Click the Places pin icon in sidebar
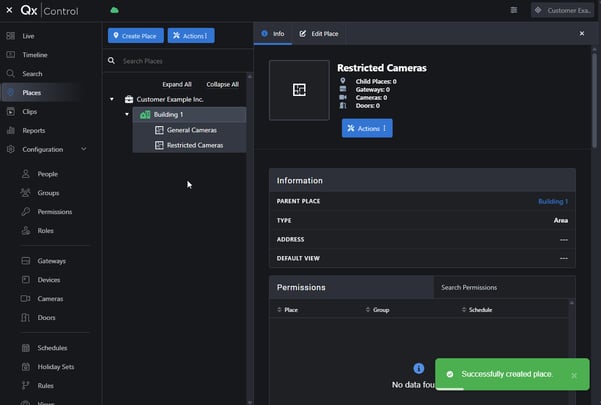601x405 pixels. [x=11, y=92]
